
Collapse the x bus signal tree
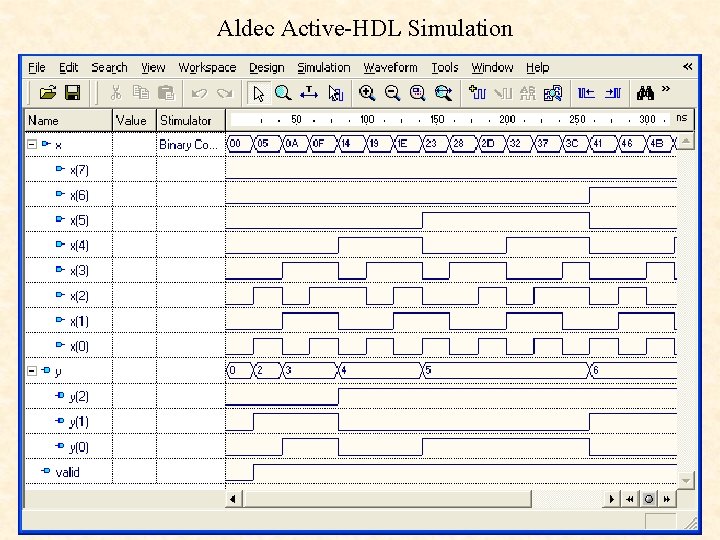point(32,144)
